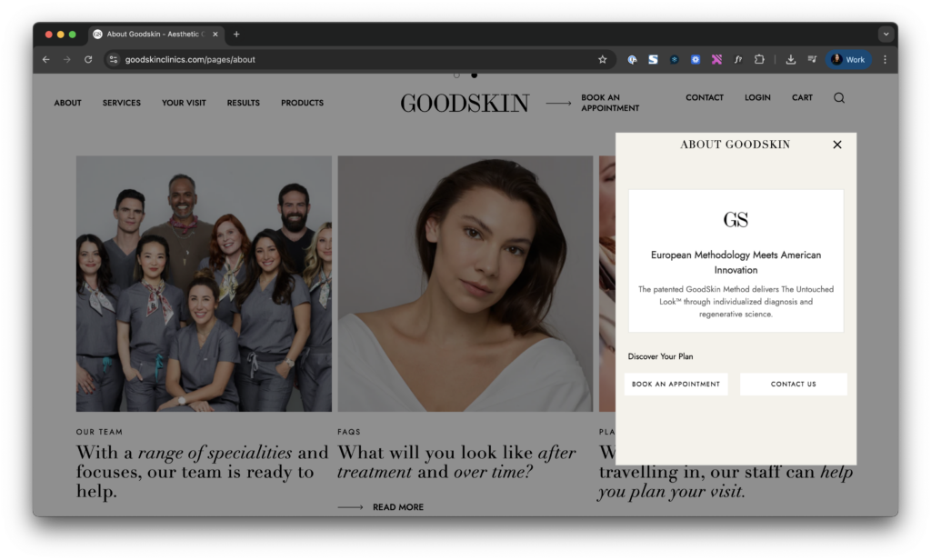Click the Work profile avatar
The height and width of the screenshot is (560, 931).
(847, 58)
